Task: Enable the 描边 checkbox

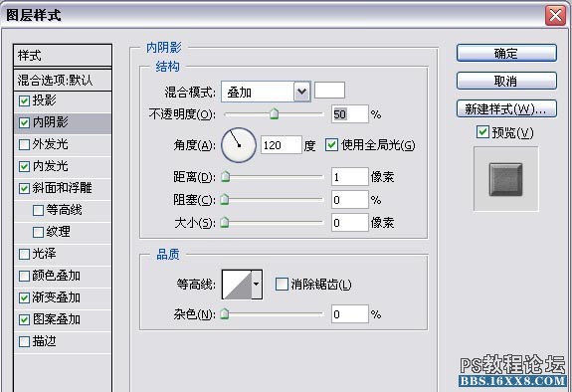Action: (x=24, y=341)
